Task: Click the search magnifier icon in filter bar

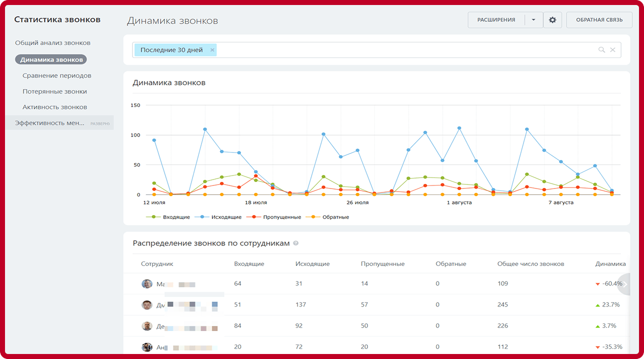Action: tap(601, 50)
